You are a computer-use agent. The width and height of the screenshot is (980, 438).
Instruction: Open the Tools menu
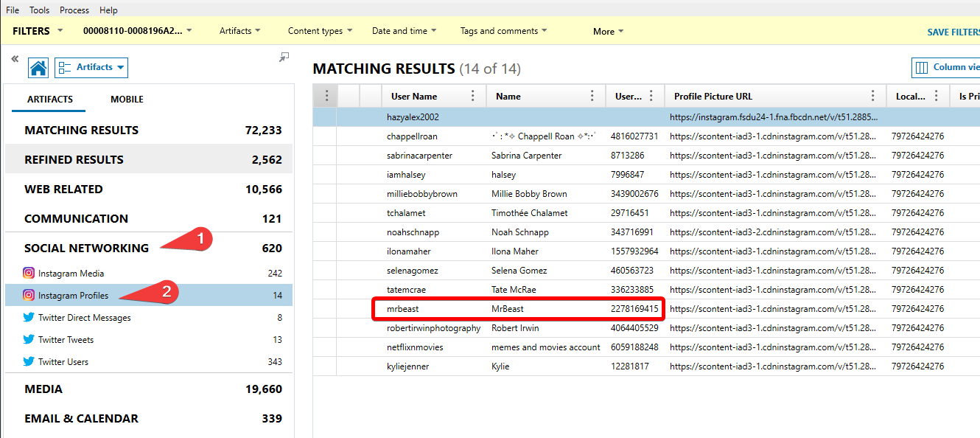[x=40, y=10]
